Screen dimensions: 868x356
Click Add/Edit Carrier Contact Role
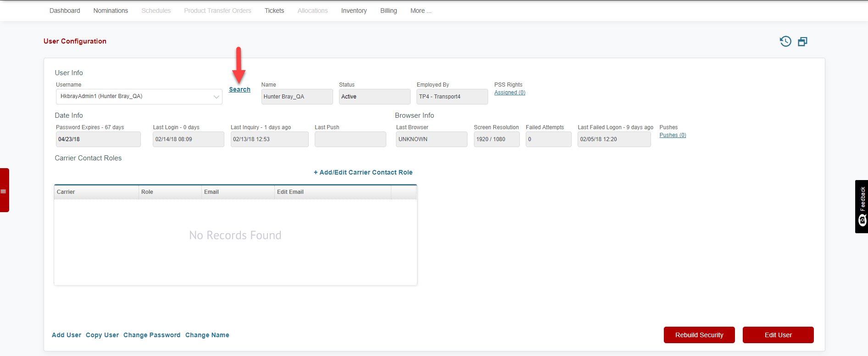point(363,172)
